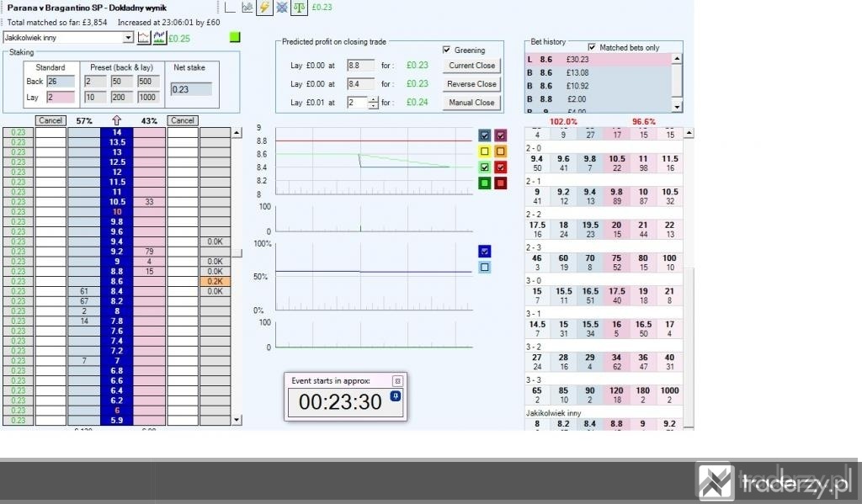The height and width of the screenshot is (504, 862).
Task: Open the green-based advanced chart icon
Action: 159,37
